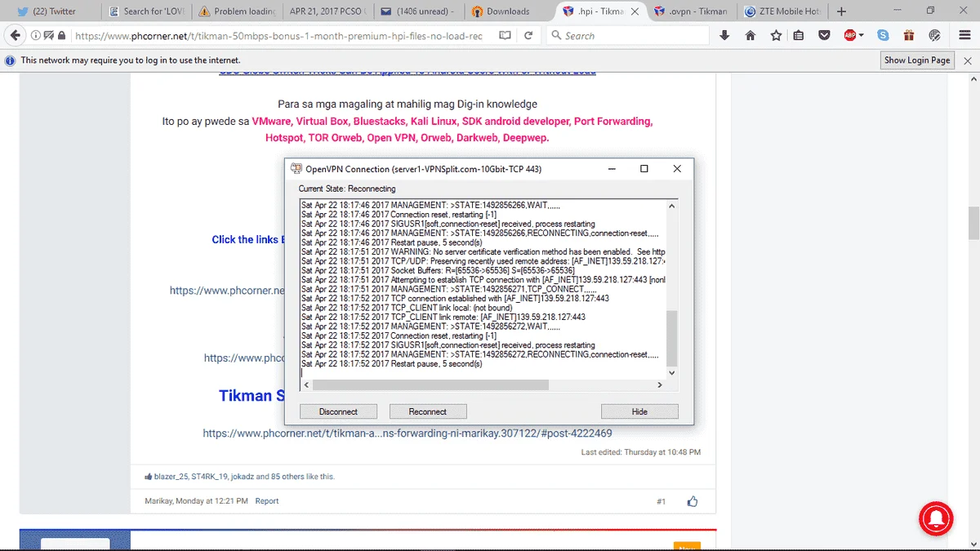The width and height of the screenshot is (980, 551).
Task: Click the OpenVPN title bar icon
Action: (x=296, y=169)
